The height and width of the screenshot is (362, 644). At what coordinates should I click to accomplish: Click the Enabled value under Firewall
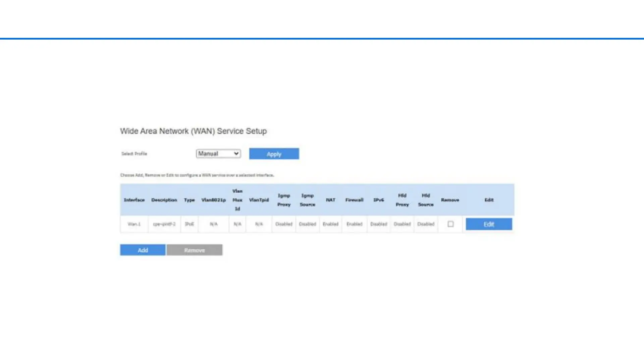click(354, 224)
